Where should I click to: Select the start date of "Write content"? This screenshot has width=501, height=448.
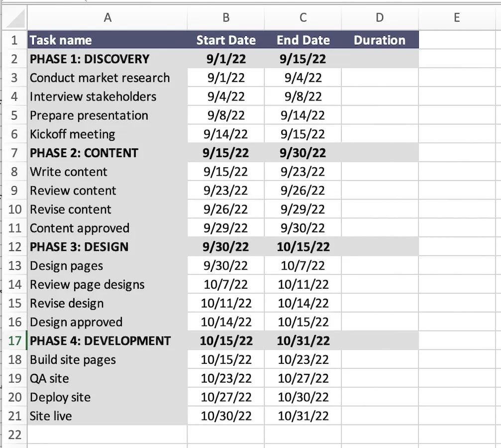tap(225, 172)
